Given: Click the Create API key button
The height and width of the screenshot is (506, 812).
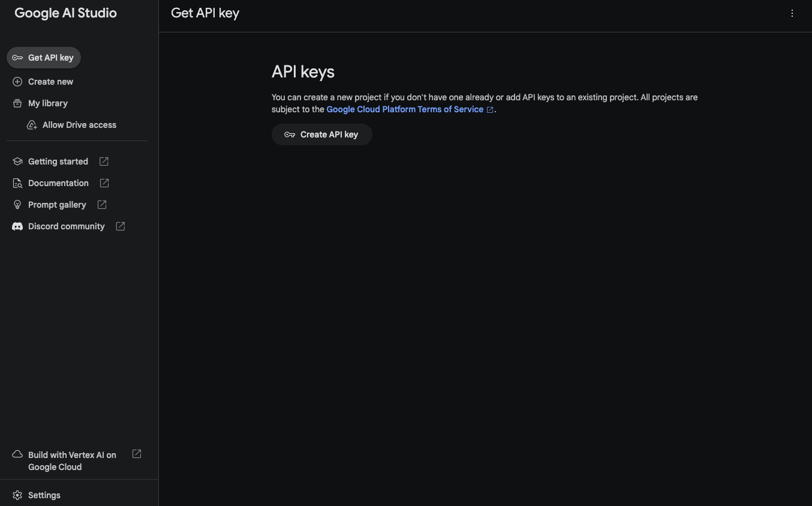Looking at the screenshot, I should click(x=322, y=134).
